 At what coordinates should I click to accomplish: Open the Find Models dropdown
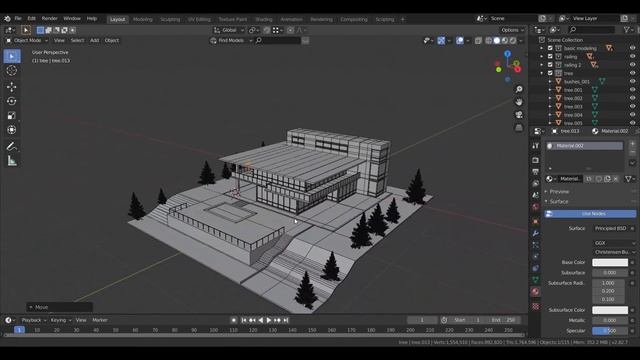(x=231, y=40)
